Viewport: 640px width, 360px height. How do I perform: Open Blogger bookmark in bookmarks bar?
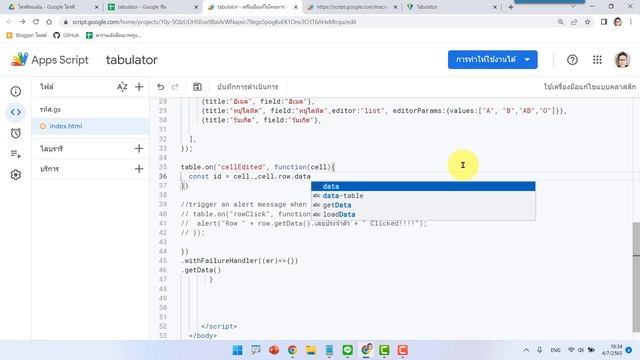click(27, 35)
